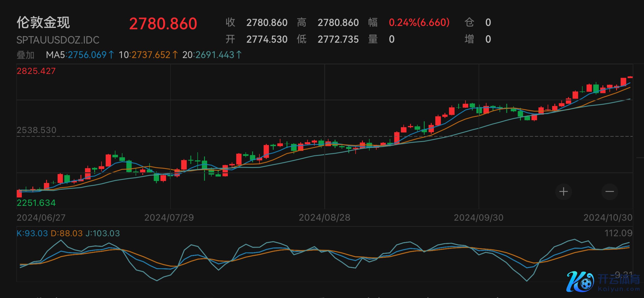Click the KDJ scale maximum 112.09
The image size is (644, 298).
click(x=618, y=233)
